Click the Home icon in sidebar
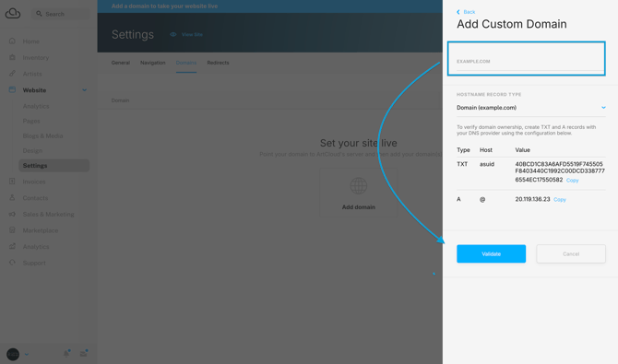This screenshot has width=618, height=364. 12,41
